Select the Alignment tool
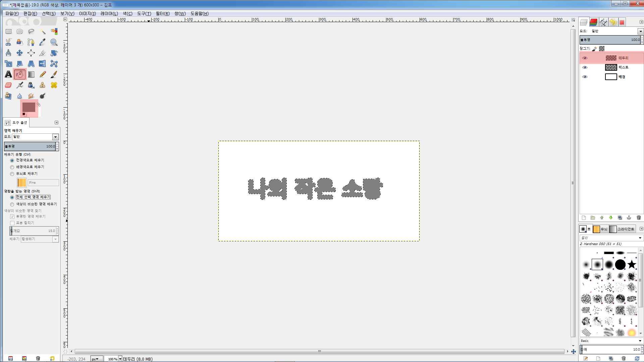Viewport: 644px width, 362px height. (31, 53)
